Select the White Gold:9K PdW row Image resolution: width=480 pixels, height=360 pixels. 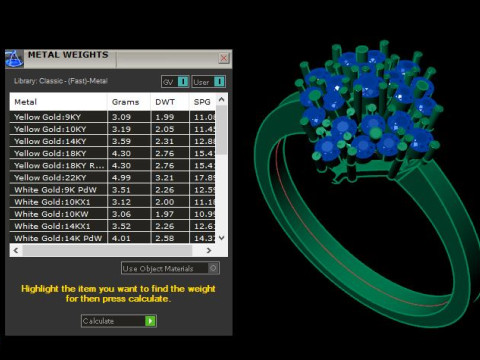(x=113, y=190)
